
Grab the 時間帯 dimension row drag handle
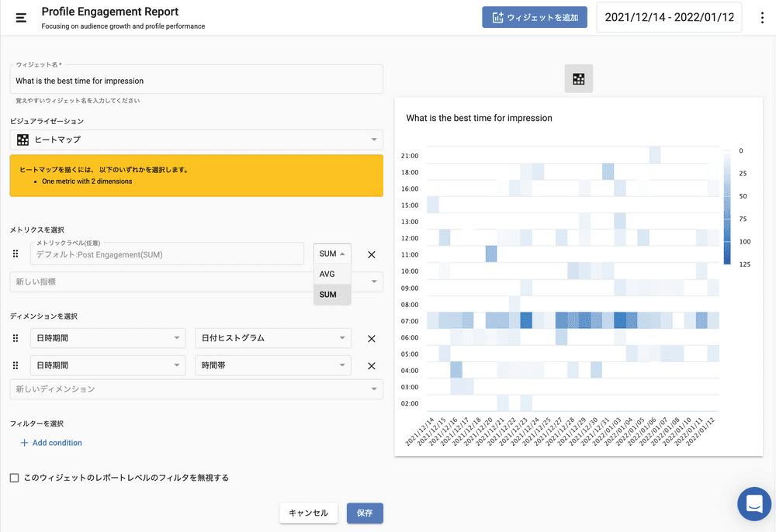pyautogui.click(x=15, y=366)
